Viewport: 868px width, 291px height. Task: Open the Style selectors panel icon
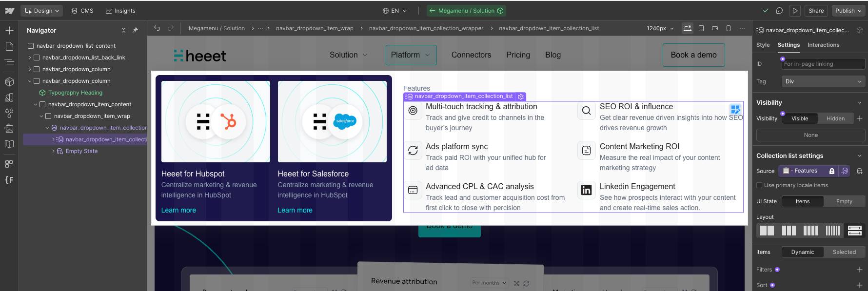click(9, 97)
